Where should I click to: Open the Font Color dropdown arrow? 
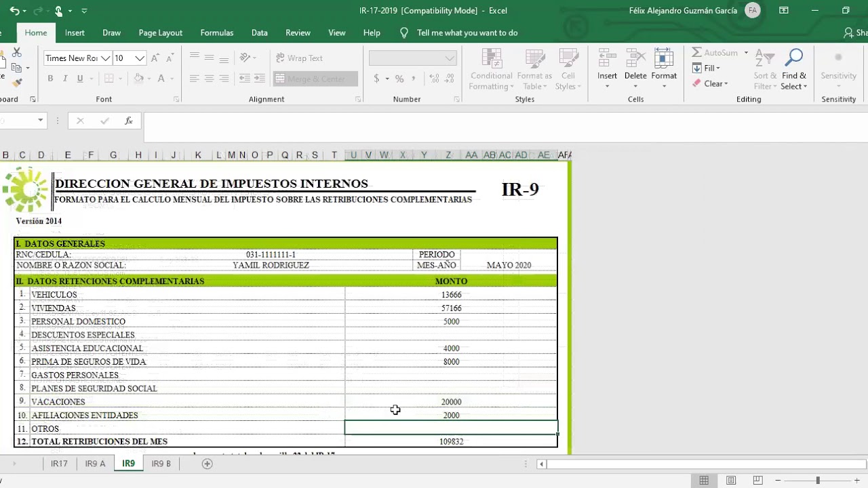point(171,79)
